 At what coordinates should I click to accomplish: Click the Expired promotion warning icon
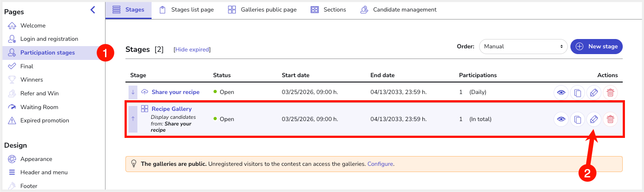(12, 121)
